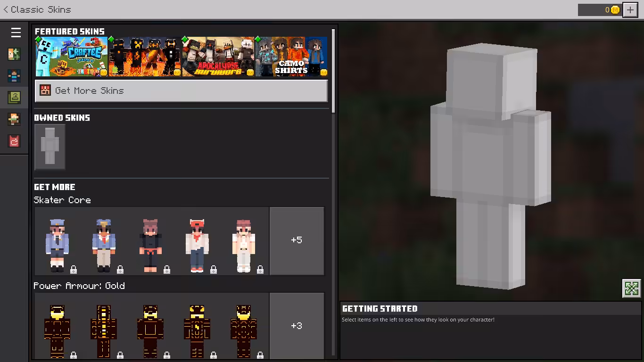Viewport: 644px width, 362px height.
Task: Open the Craftee featured skin pack
Action: pyautogui.click(x=72, y=57)
